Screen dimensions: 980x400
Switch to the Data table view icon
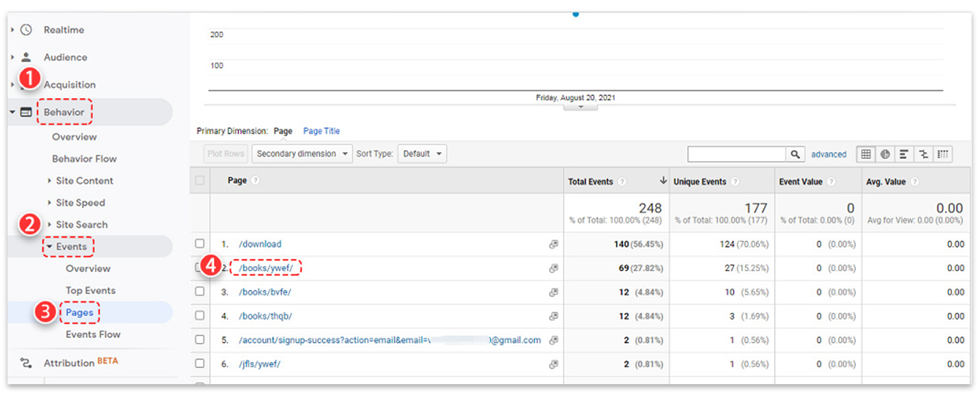pos(866,154)
